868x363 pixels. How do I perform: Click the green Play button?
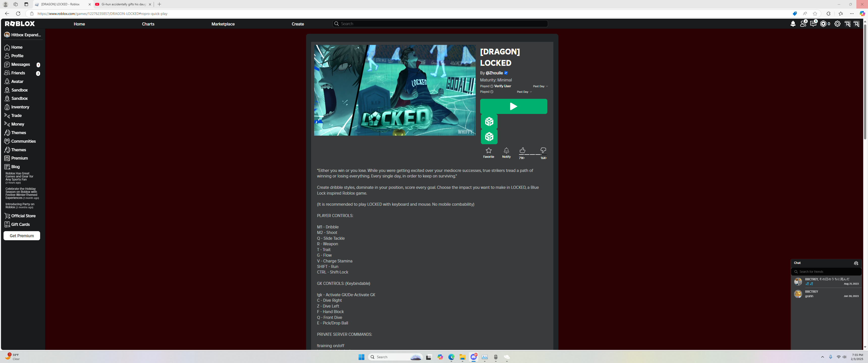click(513, 106)
